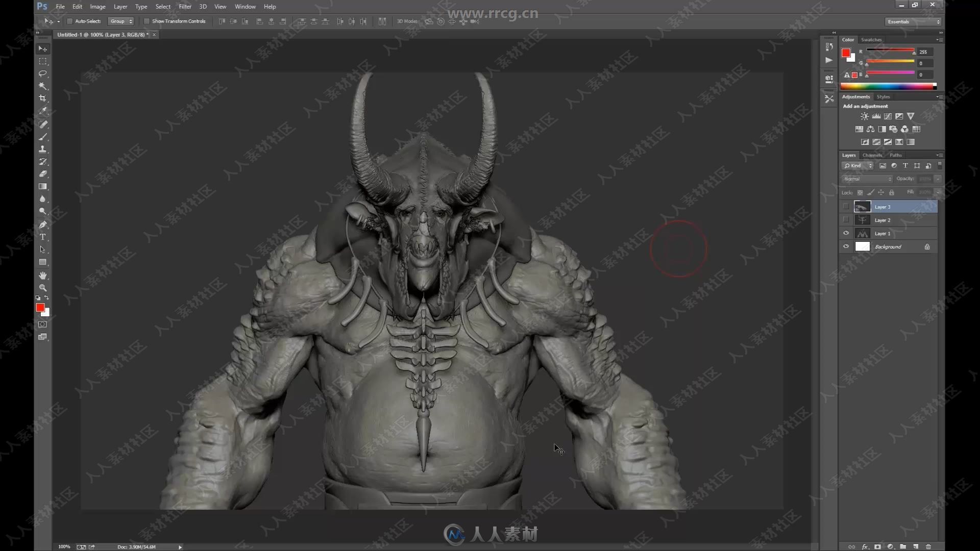Viewport: 980px width, 551px height.
Task: Select the Pen tool
Action: tap(43, 224)
